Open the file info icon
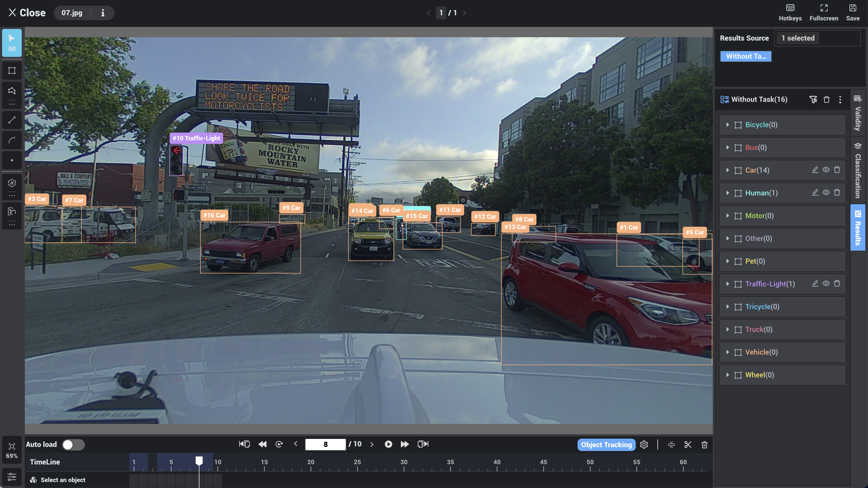Image resolution: width=868 pixels, height=488 pixels. tap(103, 13)
